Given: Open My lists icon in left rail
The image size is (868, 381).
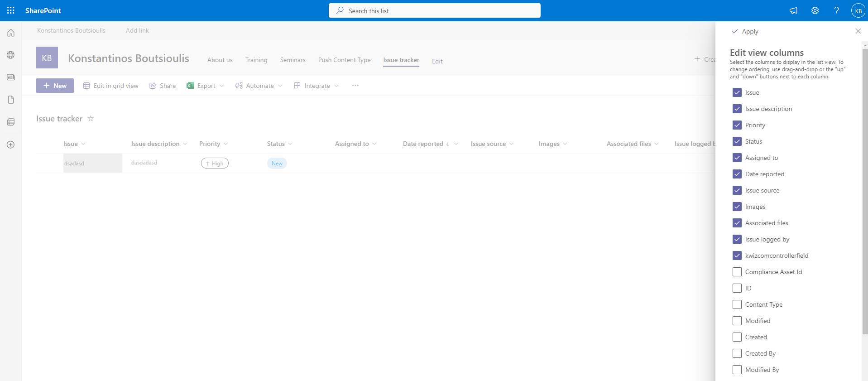Looking at the screenshot, I should (x=11, y=122).
